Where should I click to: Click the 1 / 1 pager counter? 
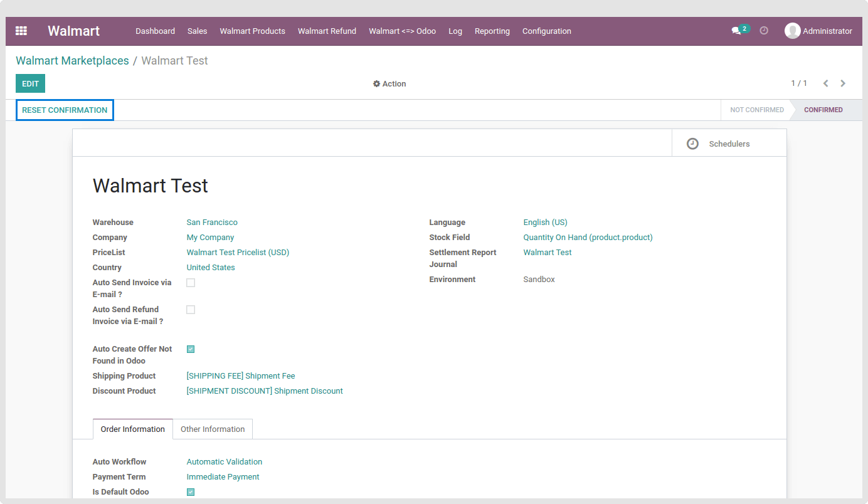click(799, 83)
